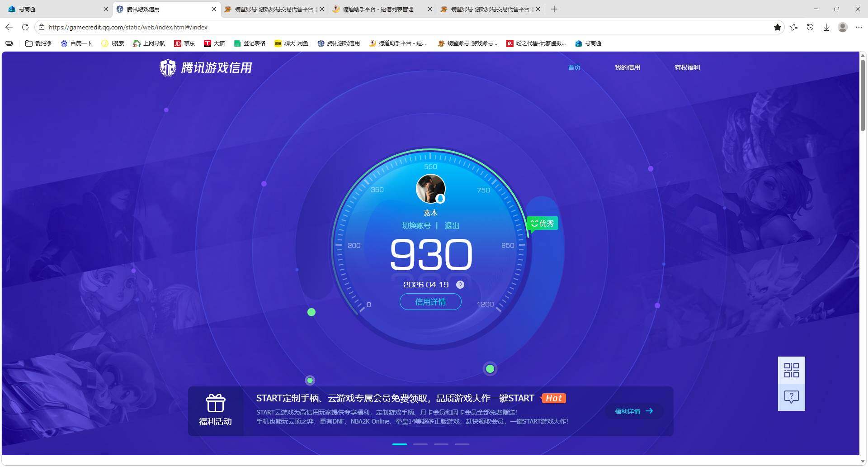Toggle the bookmark star in the address bar
This screenshot has width=868, height=467.
point(778,27)
